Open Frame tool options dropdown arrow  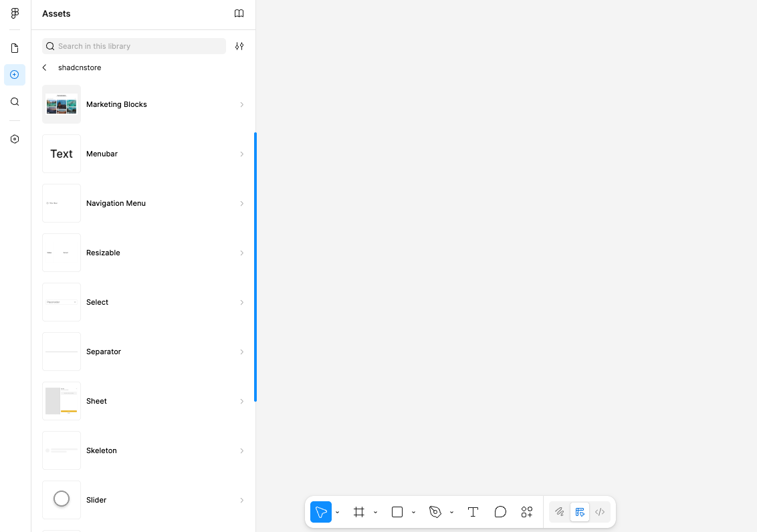click(375, 512)
